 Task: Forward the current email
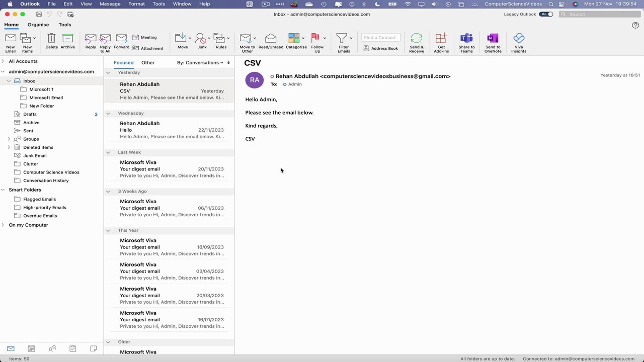point(121,42)
